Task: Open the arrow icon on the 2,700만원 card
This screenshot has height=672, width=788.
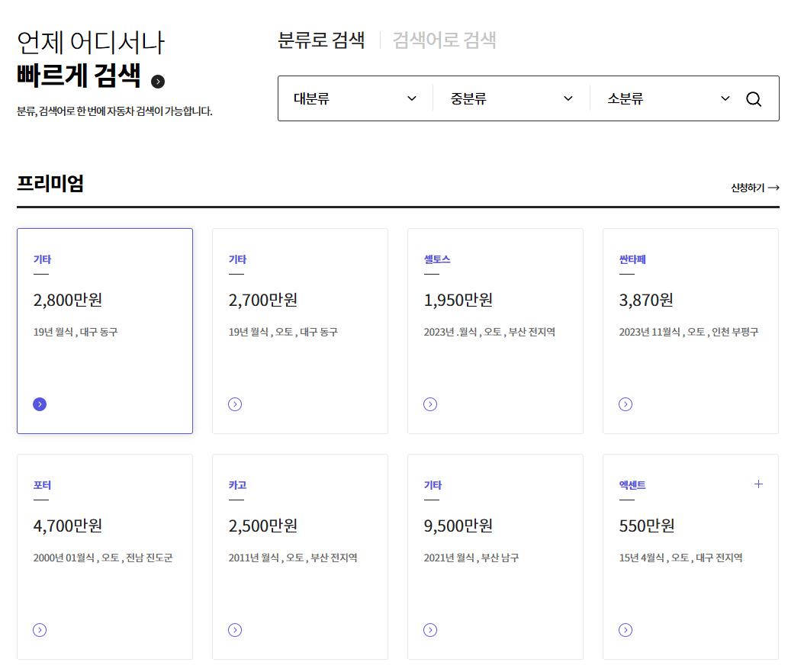Action: [x=235, y=404]
